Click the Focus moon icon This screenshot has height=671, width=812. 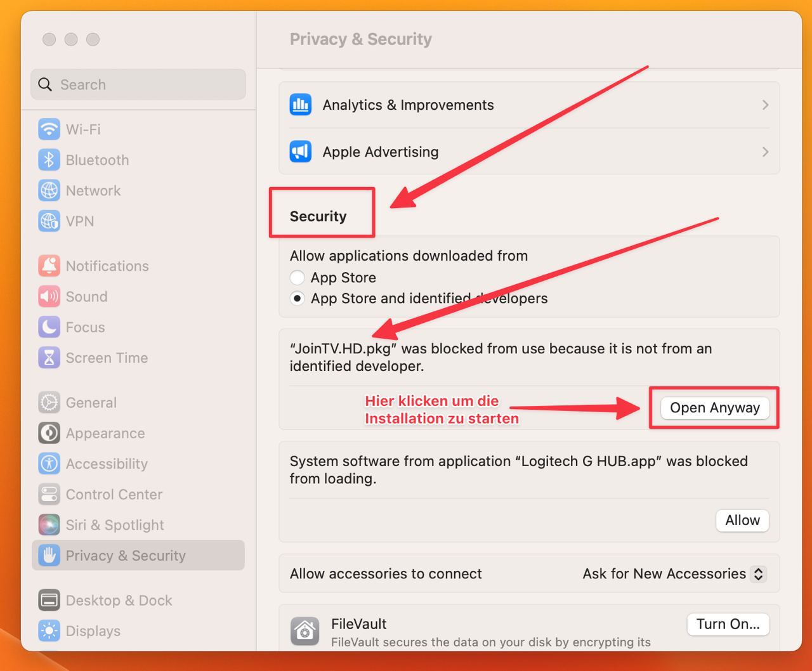click(49, 327)
